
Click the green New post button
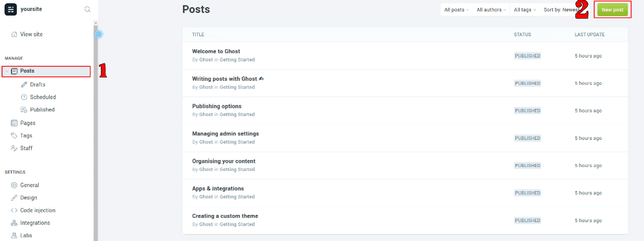[x=612, y=10]
